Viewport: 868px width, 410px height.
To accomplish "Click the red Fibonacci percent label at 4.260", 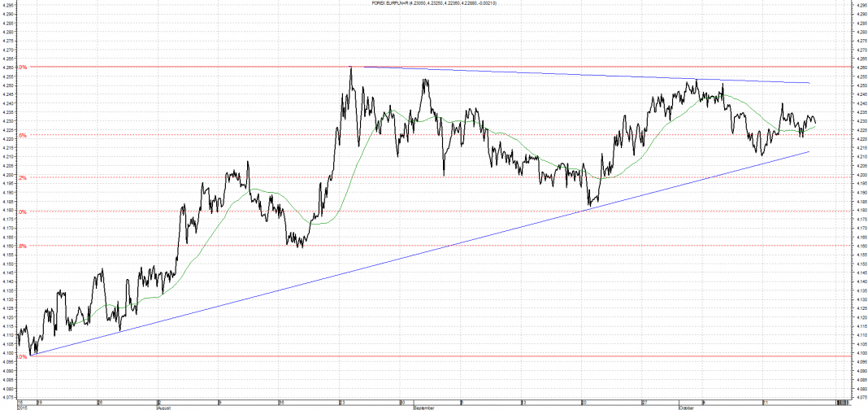I will click(22, 67).
